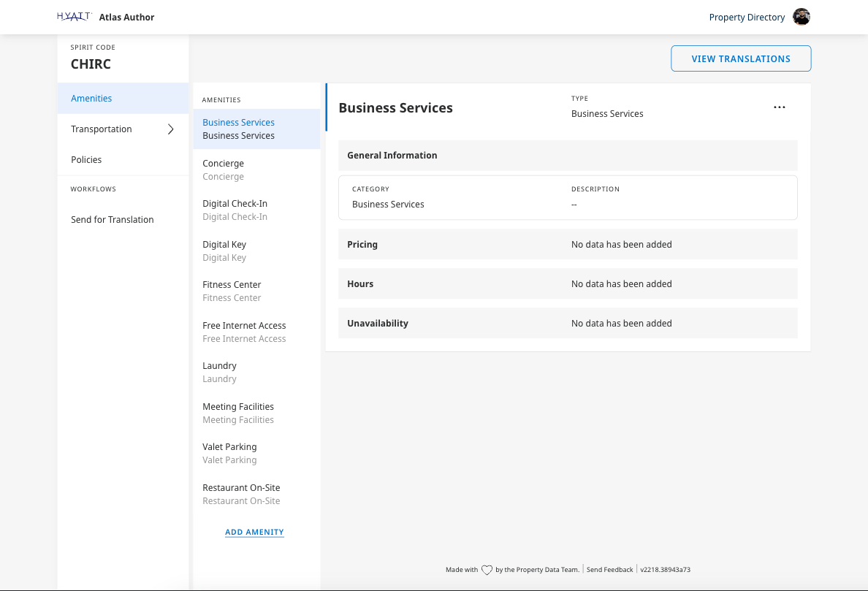Open the Pricing section row
868x591 pixels.
568,245
